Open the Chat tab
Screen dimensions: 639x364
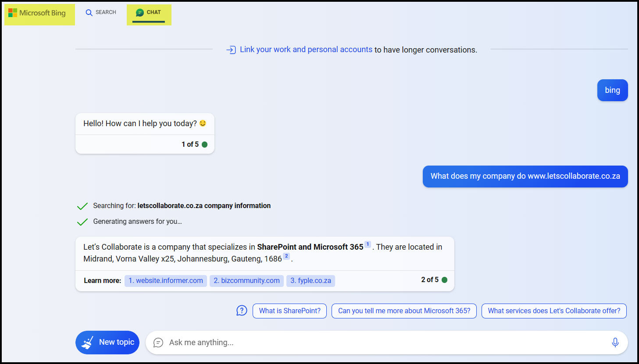tap(149, 13)
